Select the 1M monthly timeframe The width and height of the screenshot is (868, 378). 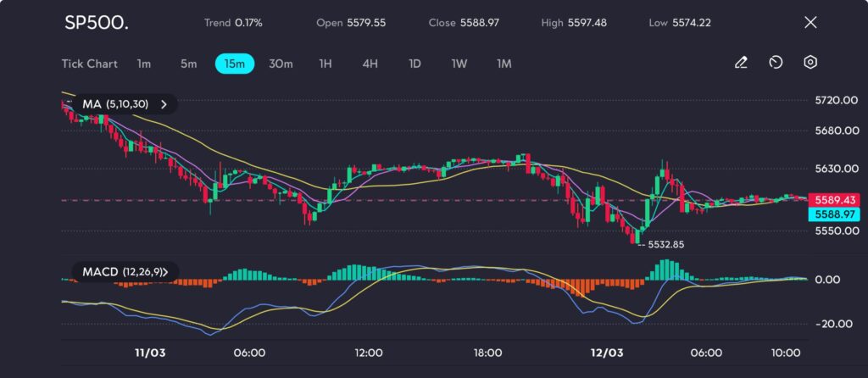[504, 64]
